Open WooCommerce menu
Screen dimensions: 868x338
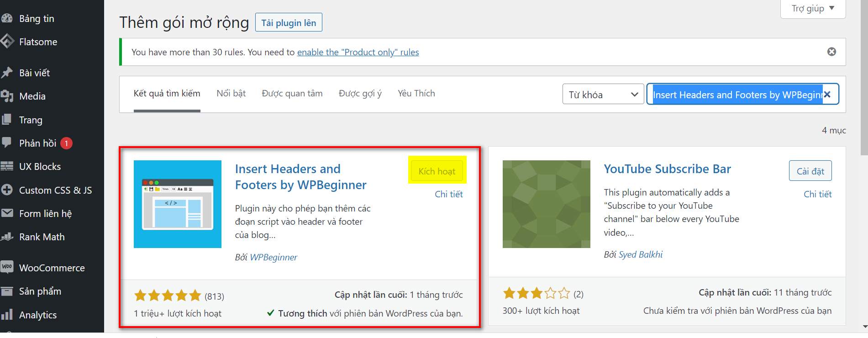[x=52, y=268]
